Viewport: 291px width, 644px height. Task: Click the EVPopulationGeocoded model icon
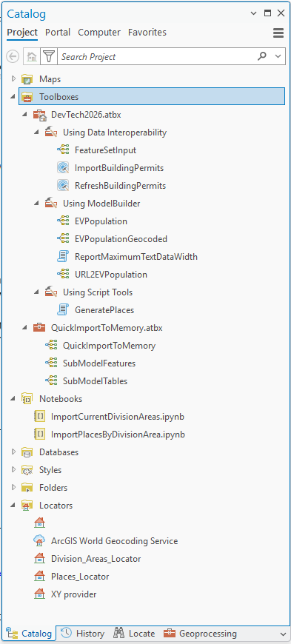63,238
